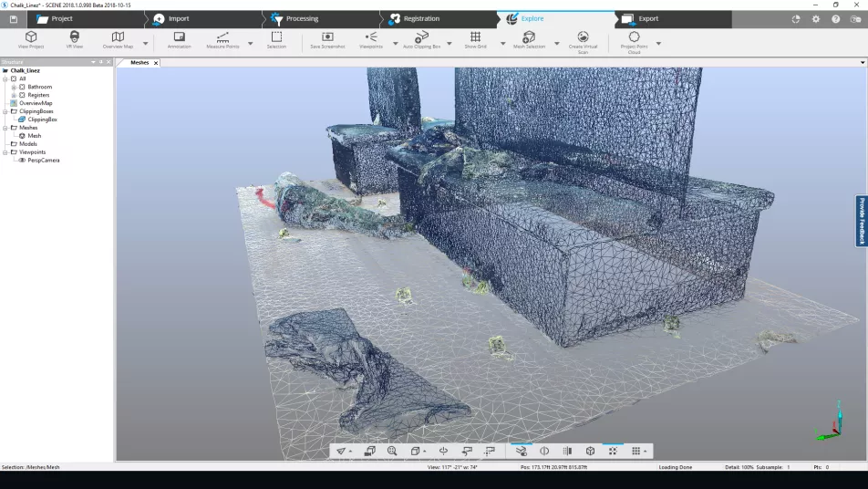Close the Meshes view tab
Screen dimensions: 868x489
tap(156, 63)
